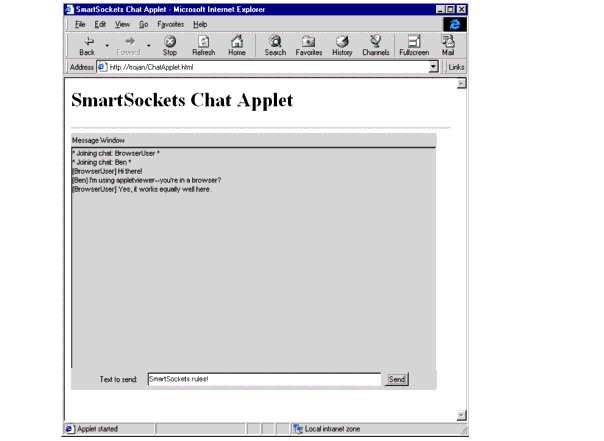Image resolution: width=604 pixels, height=441 pixels.
Task: Click 'Yes, it works equally well here' line
Action: tap(142, 189)
